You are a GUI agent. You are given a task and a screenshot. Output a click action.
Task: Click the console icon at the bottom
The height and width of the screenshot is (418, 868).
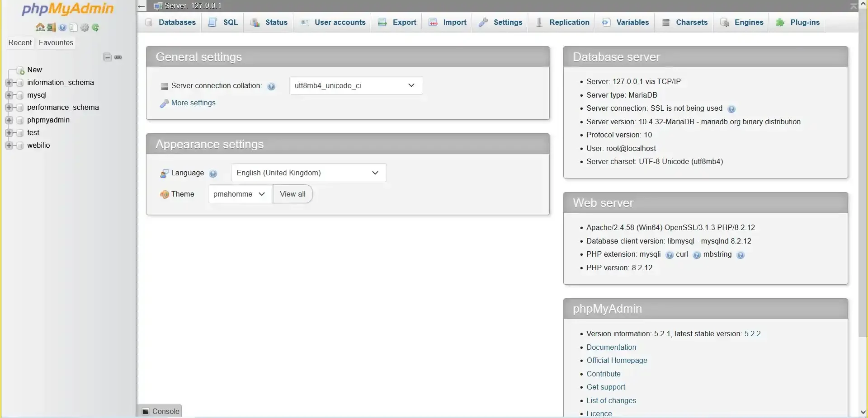(x=146, y=411)
